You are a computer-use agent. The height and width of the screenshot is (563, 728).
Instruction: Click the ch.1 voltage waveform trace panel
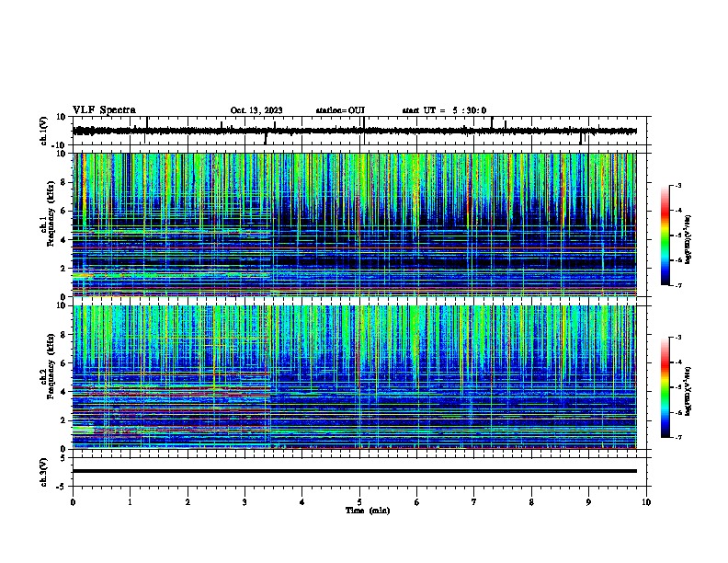point(359,131)
